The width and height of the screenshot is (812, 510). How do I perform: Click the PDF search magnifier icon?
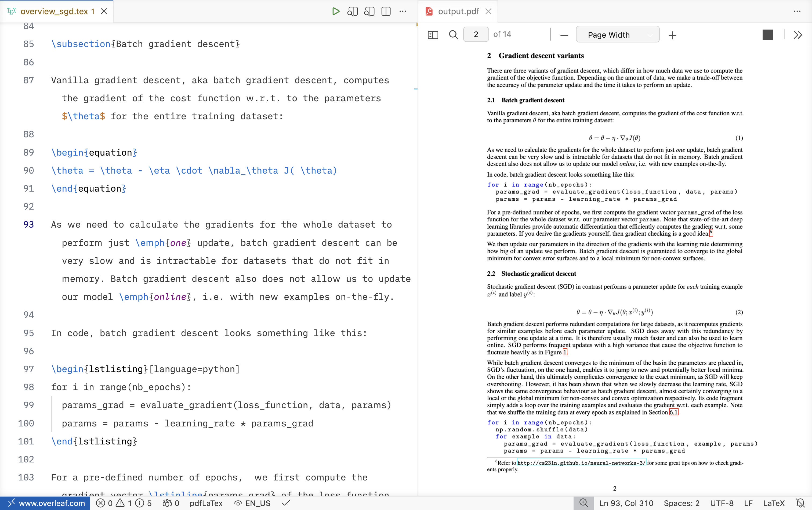[453, 35]
